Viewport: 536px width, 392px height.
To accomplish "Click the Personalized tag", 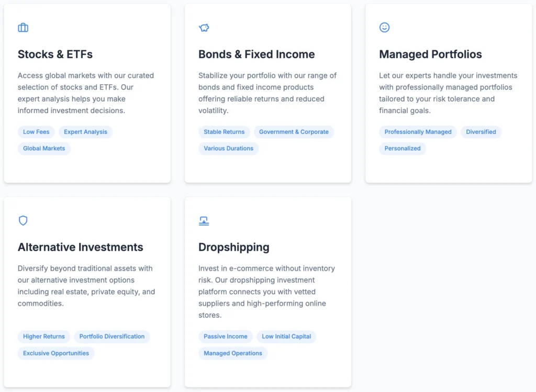I will (x=402, y=149).
